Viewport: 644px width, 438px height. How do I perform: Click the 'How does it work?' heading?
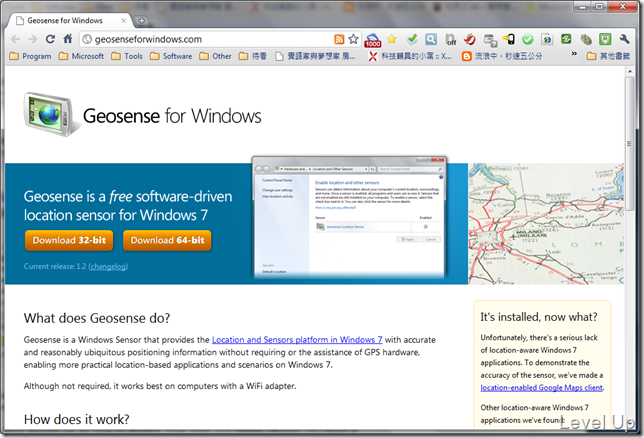[76, 419]
